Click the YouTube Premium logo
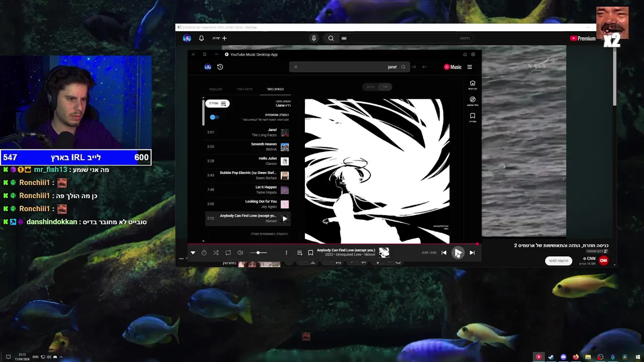 pos(583,38)
